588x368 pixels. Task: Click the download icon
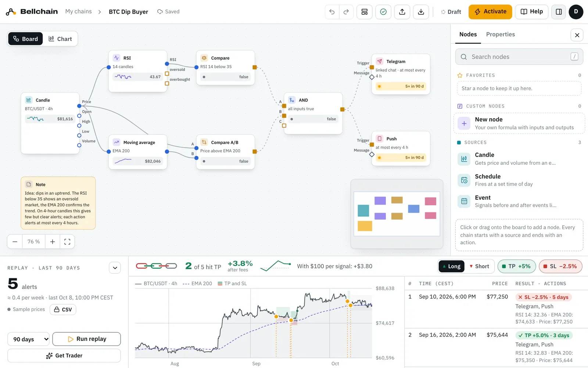click(421, 12)
